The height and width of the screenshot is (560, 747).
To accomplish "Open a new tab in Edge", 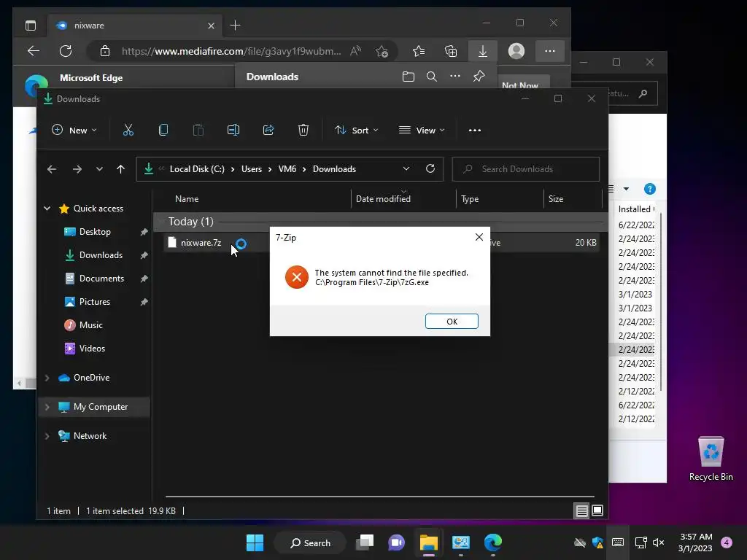I will pos(235,26).
